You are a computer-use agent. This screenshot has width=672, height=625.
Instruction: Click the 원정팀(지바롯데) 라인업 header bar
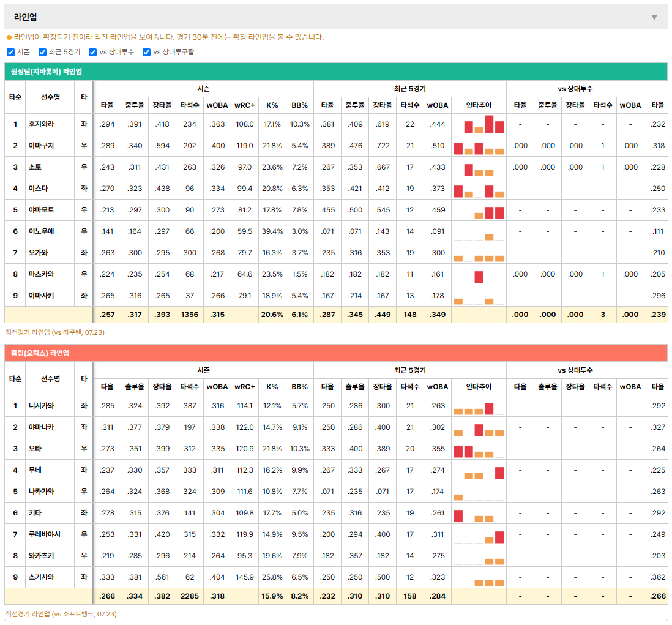pyautogui.click(x=336, y=72)
